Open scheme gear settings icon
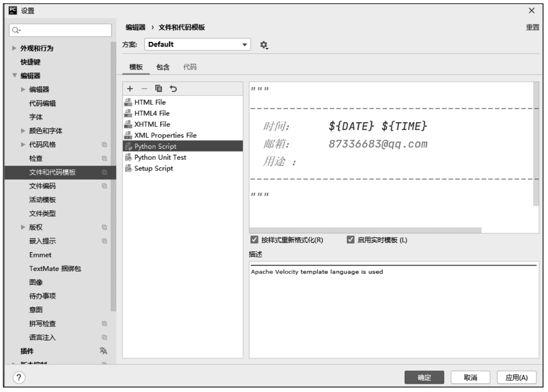The image size is (548, 392). (264, 45)
